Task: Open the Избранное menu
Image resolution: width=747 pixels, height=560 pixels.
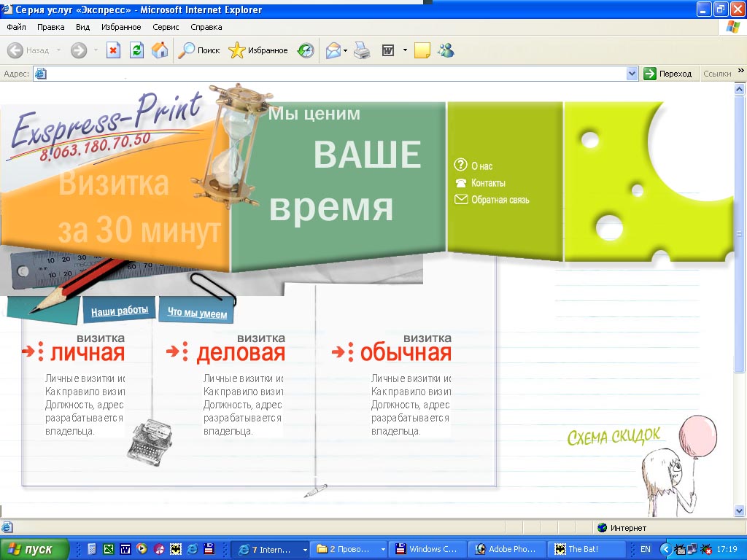Action: coord(121,27)
